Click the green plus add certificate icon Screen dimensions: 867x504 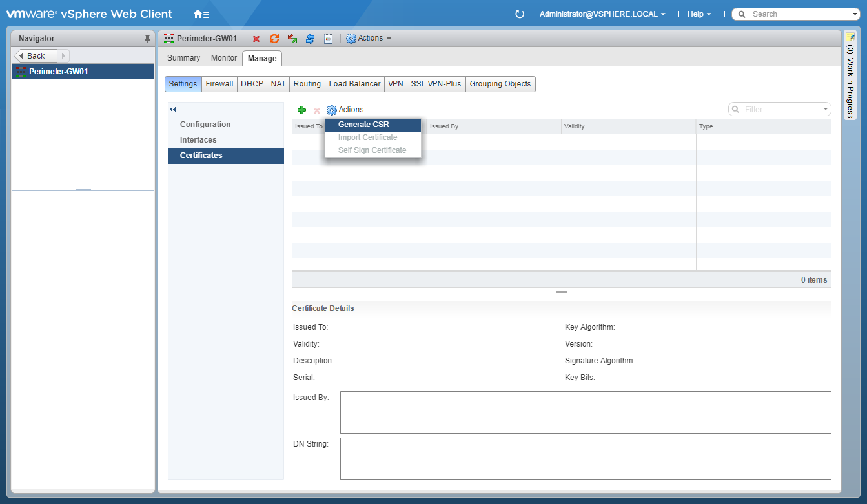(301, 110)
